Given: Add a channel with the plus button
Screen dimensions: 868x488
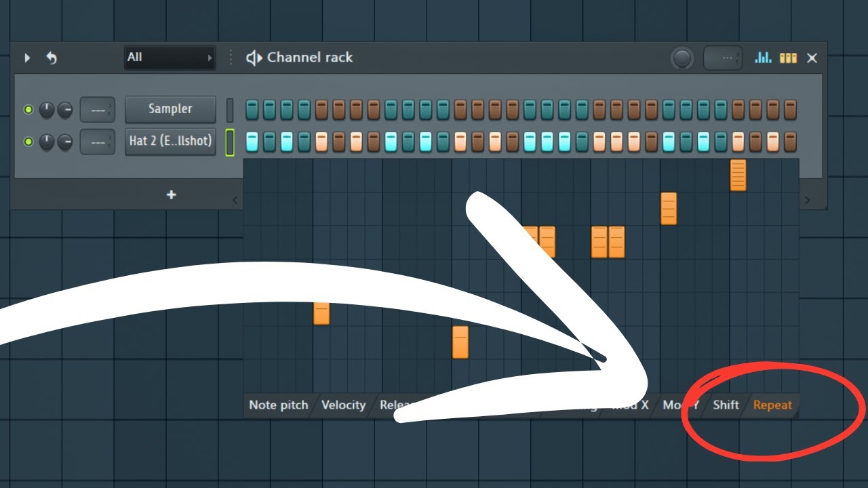Looking at the screenshot, I should click(x=172, y=195).
